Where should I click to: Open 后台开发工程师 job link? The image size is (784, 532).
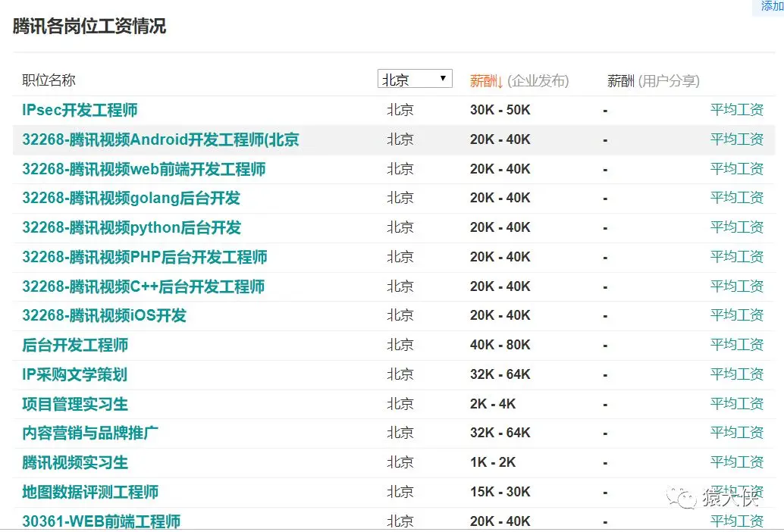(75, 345)
